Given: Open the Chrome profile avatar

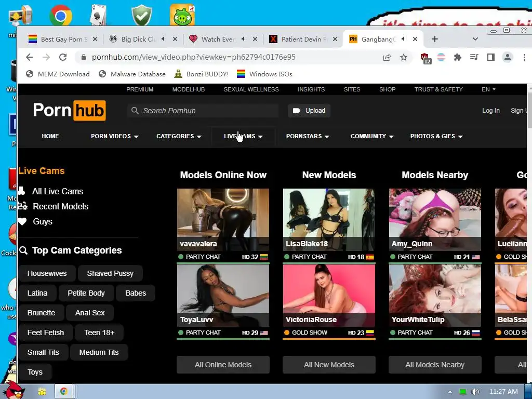Looking at the screenshot, I should pos(507,57).
